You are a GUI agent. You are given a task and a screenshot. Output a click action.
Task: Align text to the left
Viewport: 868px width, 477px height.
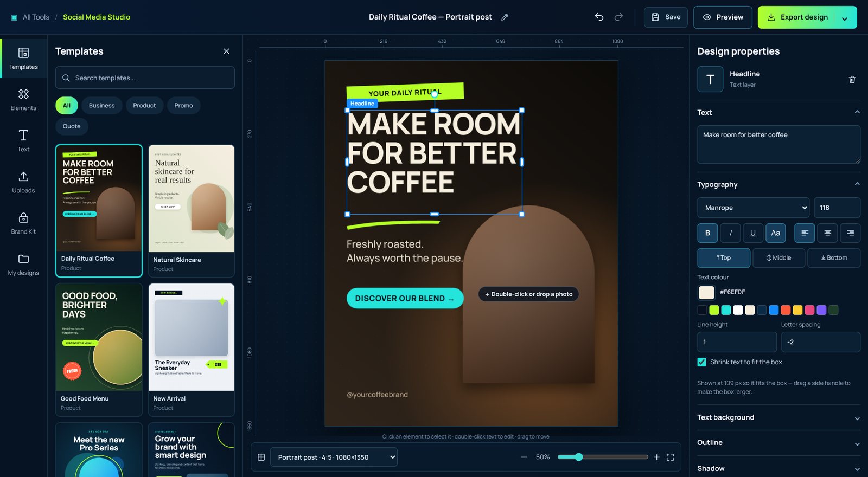(x=805, y=233)
